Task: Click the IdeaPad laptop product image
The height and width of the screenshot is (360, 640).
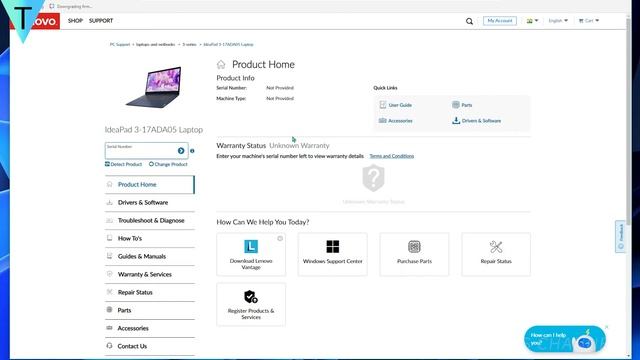Action: click(154, 87)
